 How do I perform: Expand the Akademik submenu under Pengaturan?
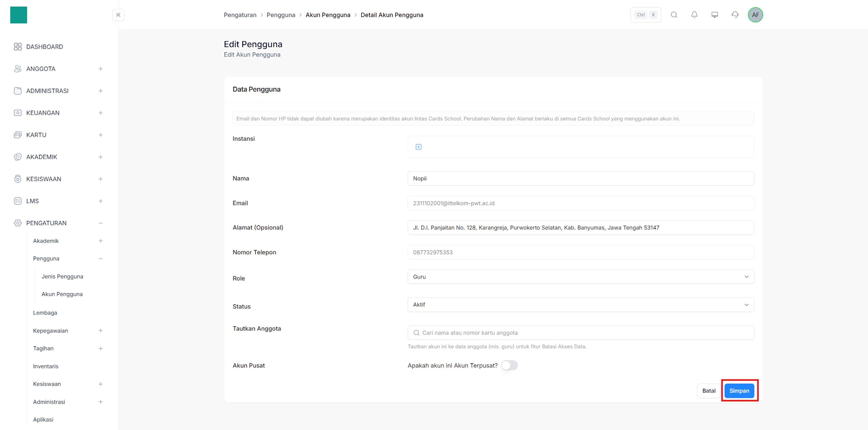click(x=100, y=241)
